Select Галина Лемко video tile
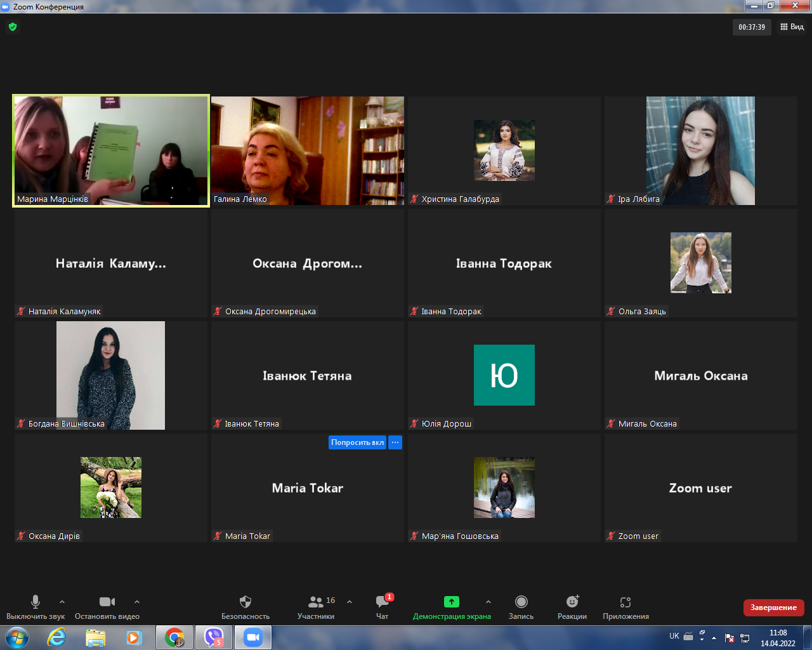The height and width of the screenshot is (650, 812). click(308, 150)
